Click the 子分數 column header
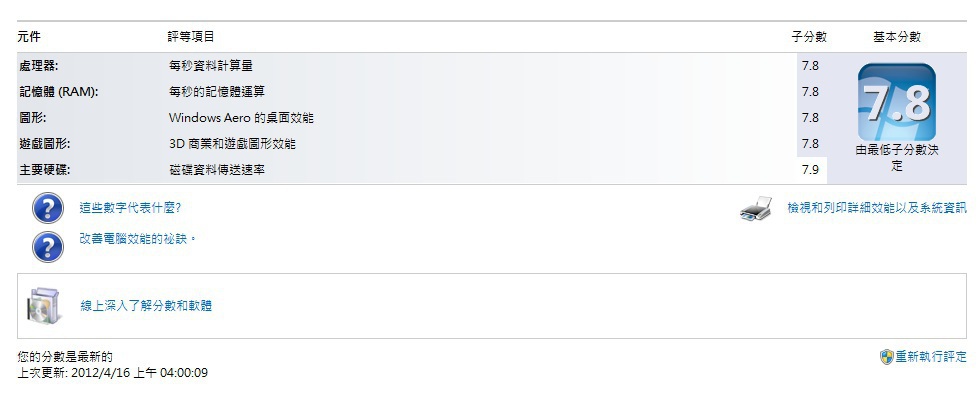This screenshot has height=410, width=978. click(809, 37)
